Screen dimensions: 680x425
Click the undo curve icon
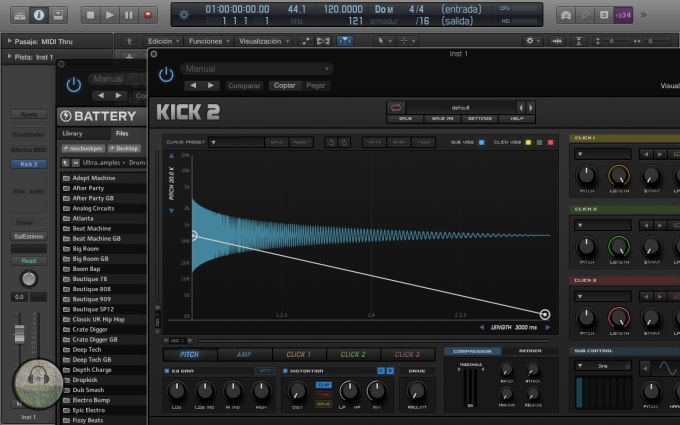tap(331, 142)
